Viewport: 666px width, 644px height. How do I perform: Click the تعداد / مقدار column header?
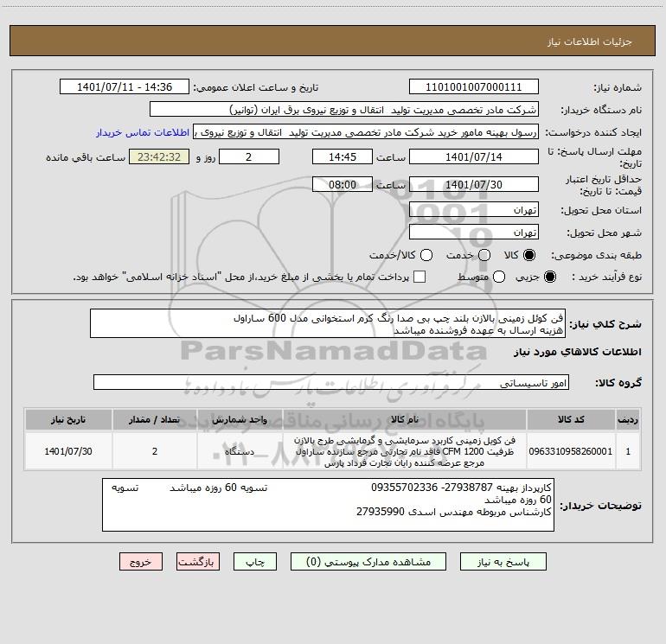coord(155,419)
